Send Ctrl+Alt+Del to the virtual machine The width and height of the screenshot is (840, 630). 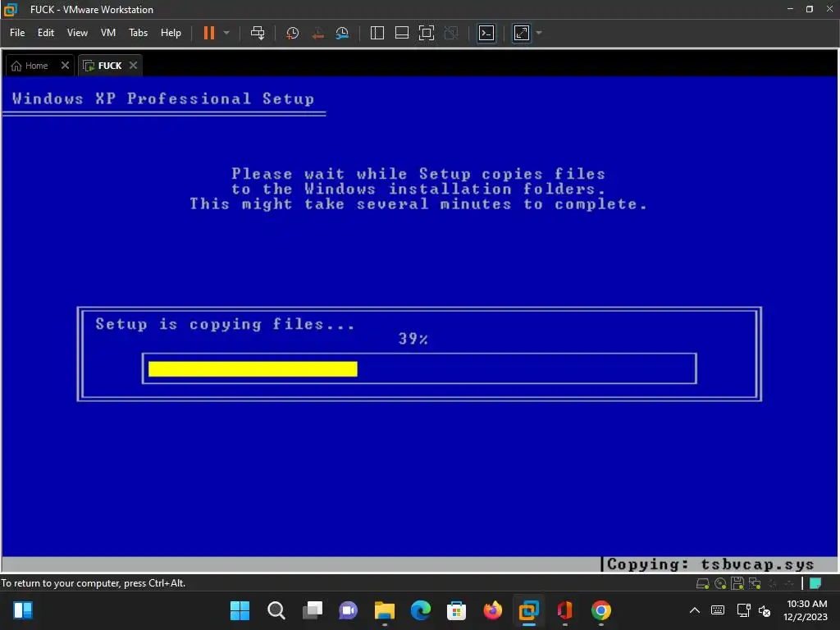tap(258, 33)
